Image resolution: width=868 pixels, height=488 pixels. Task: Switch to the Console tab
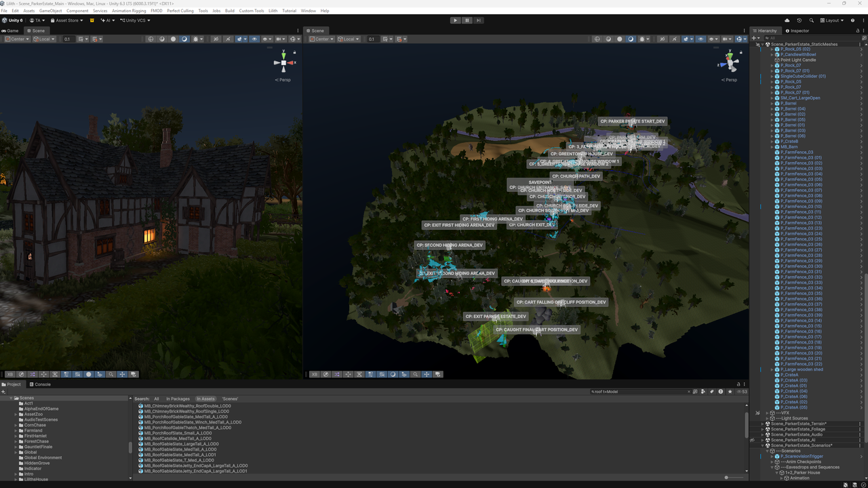tap(39, 384)
